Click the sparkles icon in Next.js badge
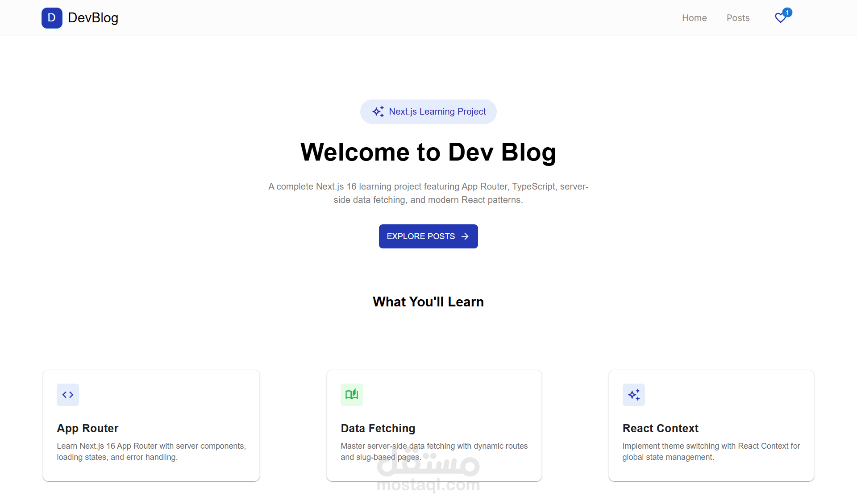Viewport: 857px width, 504px height. point(378,112)
